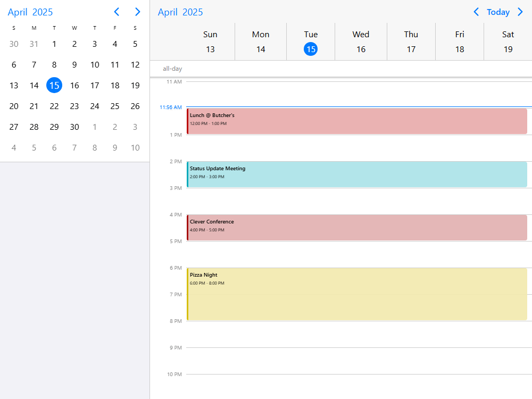
Task: Select April 11 in mini calendar
Action: tap(115, 64)
